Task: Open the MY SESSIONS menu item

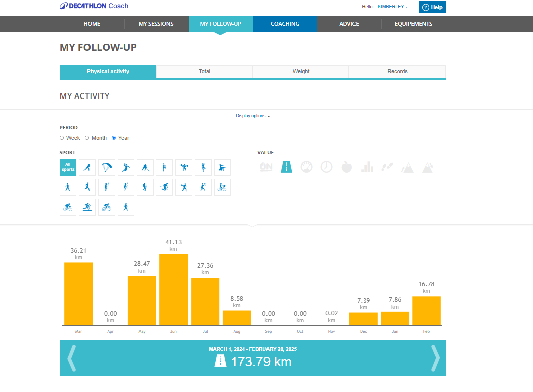Action: click(x=156, y=24)
